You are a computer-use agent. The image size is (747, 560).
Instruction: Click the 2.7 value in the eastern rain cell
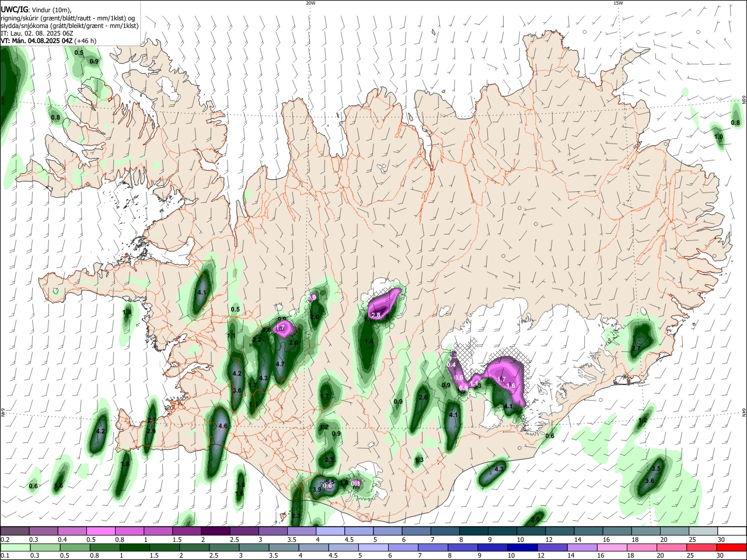point(636,349)
